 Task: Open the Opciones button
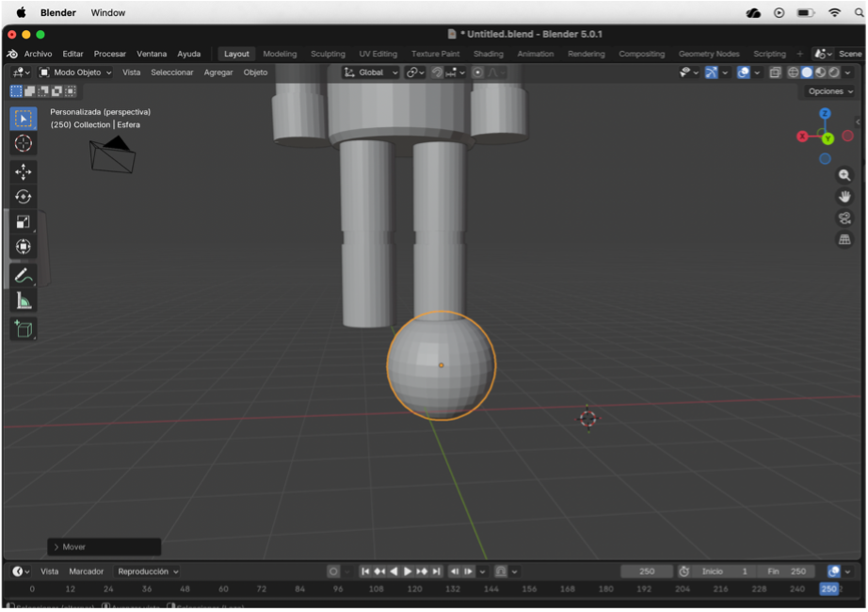[828, 91]
